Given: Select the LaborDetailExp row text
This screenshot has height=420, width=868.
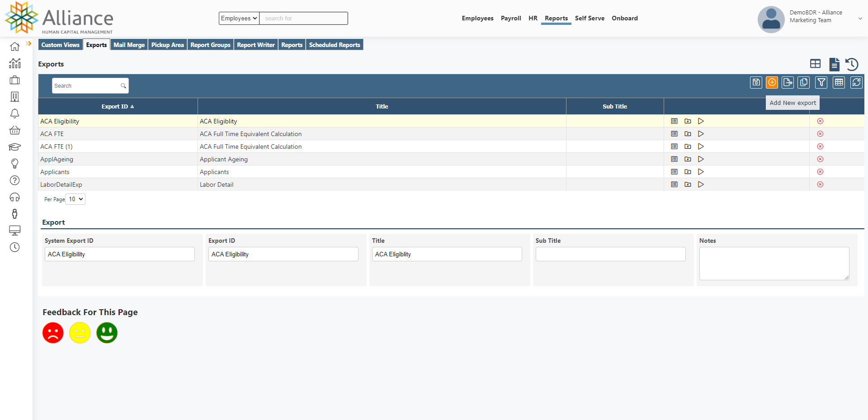Looking at the screenshot, I should pyautogui.click(x=61, y=184).
